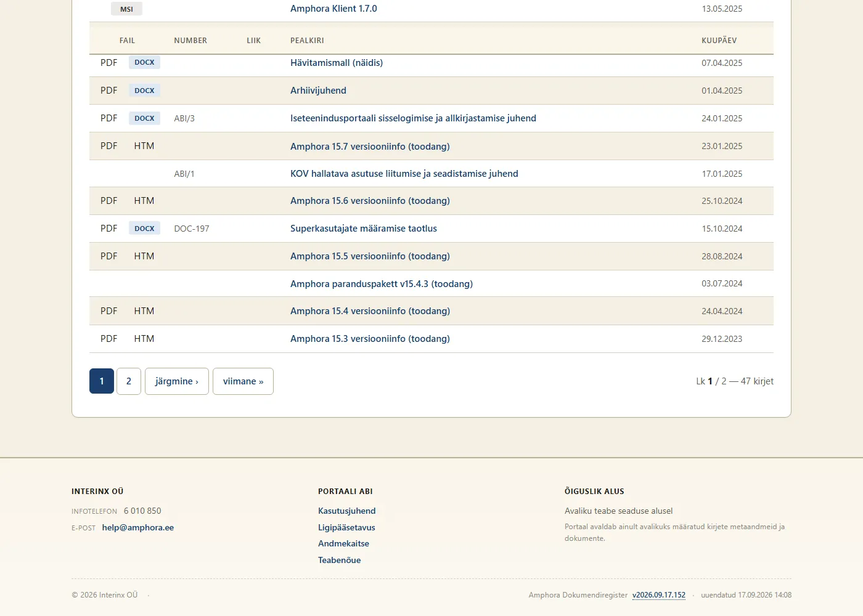Screen dimensions: 863x616
Task: Download the DOCX of Superkasutajate määramise taotlus
Action: point(144,229)
